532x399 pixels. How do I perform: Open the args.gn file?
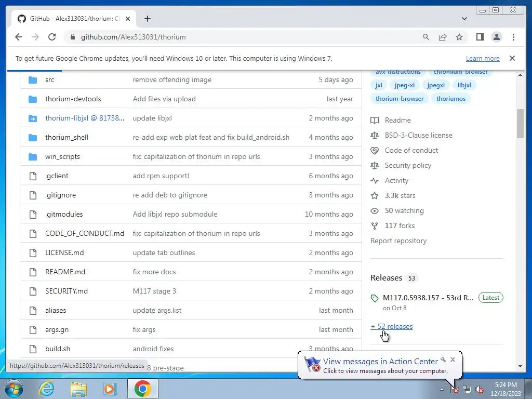coord(57,329)
